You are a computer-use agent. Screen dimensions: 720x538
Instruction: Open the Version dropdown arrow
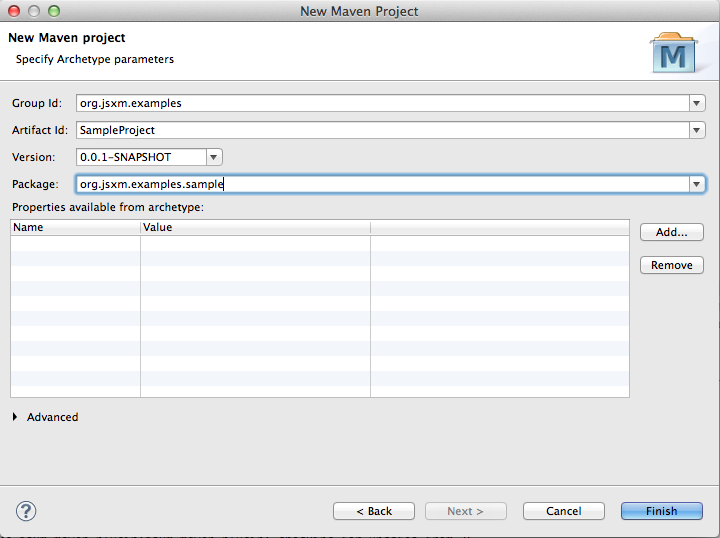click(213, 157)
